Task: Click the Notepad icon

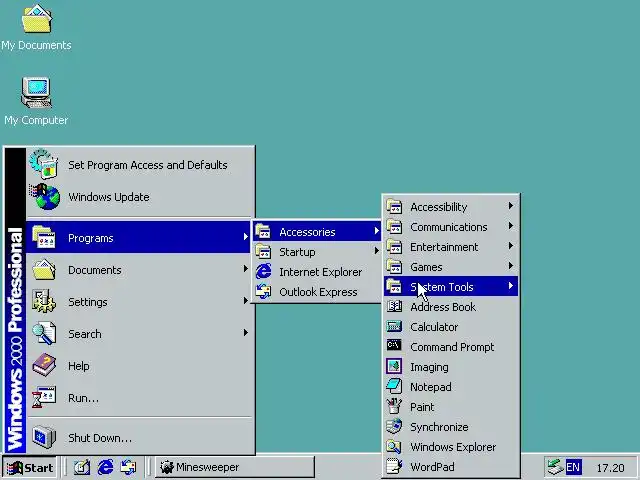Action: [394, 386]
